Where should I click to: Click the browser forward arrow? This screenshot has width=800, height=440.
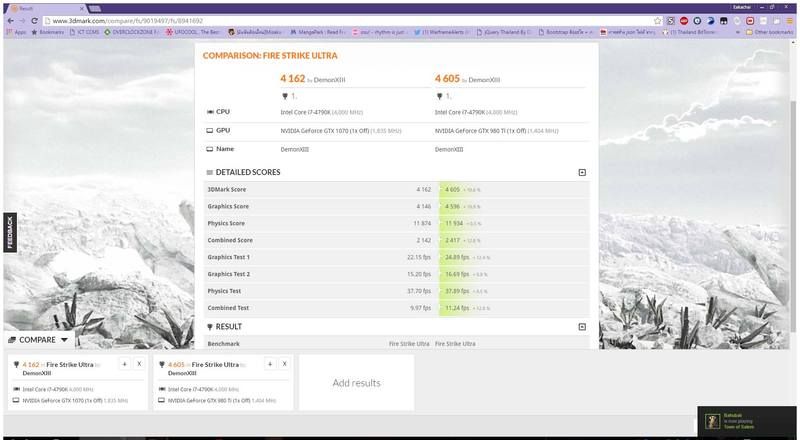[22, 21]
